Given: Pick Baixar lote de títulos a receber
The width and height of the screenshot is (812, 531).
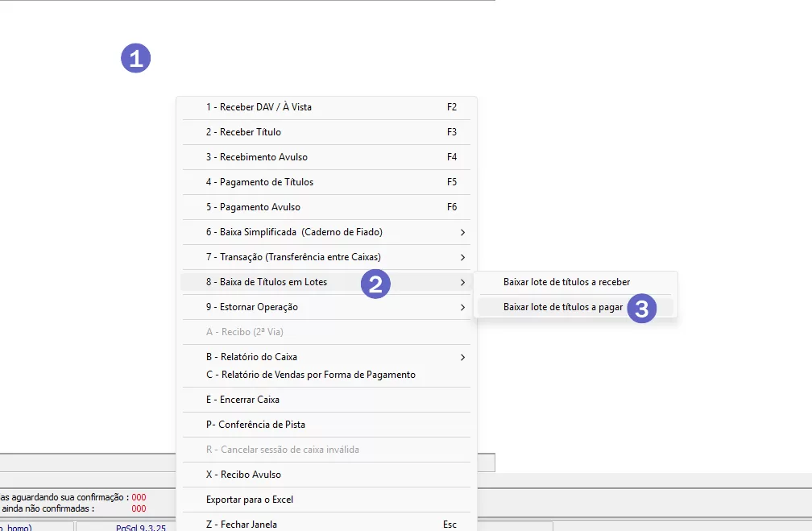Looking at the screenshot, I should pos(566,282).
